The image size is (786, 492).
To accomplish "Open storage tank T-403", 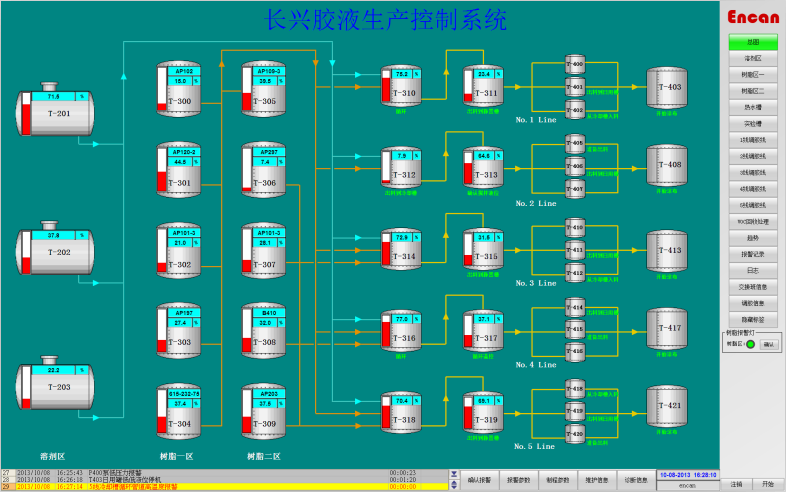I will tap(667, 88).
